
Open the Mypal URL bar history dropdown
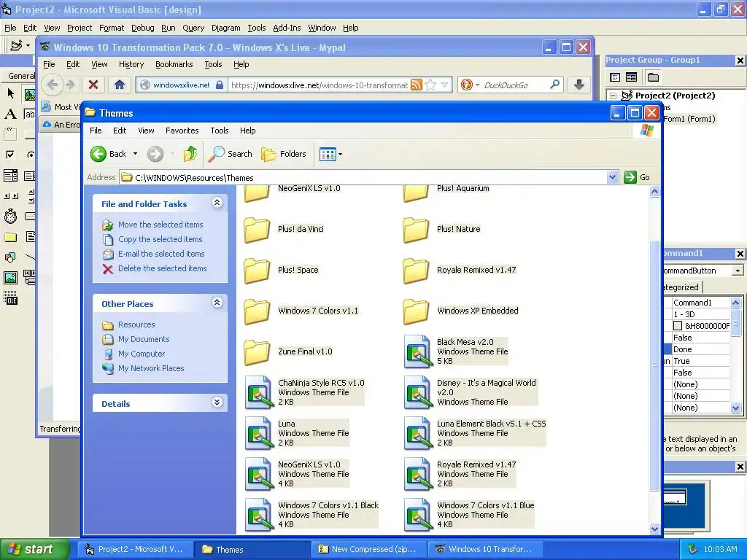point(444,85)
